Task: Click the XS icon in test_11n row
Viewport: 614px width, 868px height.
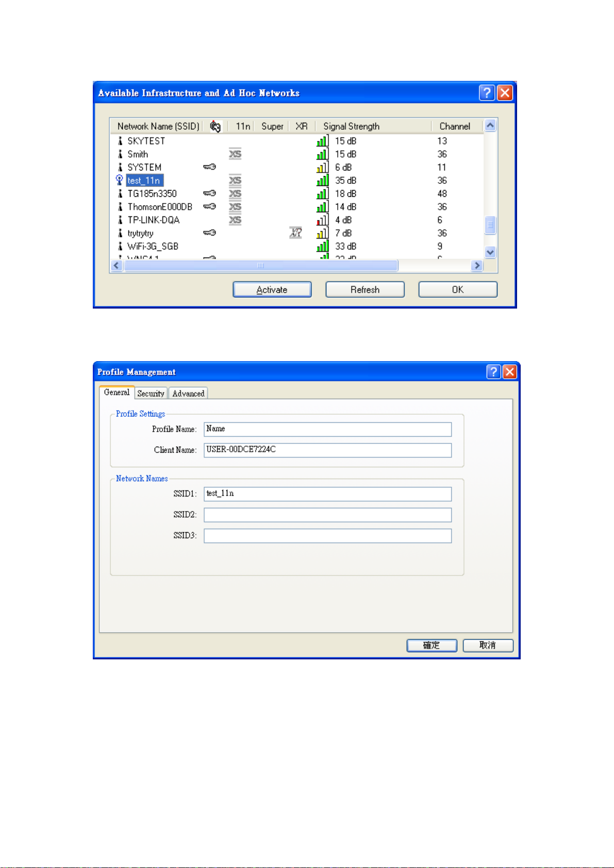Action: (235, 180)
